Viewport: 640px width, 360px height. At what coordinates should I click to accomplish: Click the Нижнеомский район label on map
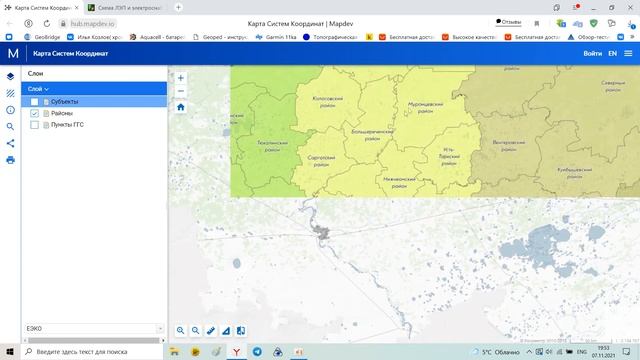coord(399,182)
